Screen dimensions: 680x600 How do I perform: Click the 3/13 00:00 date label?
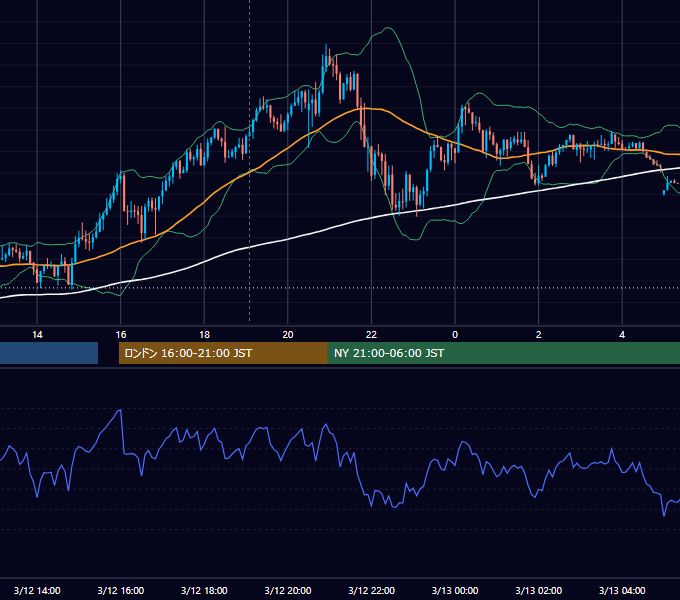click(x=455, y=590)
